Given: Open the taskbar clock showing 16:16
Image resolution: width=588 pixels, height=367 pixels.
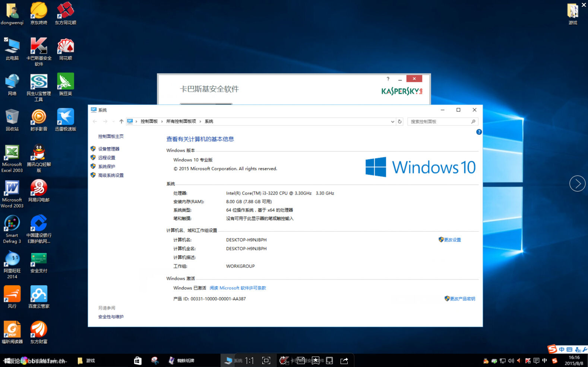Looking at the screenshot, I should [574, 360].
